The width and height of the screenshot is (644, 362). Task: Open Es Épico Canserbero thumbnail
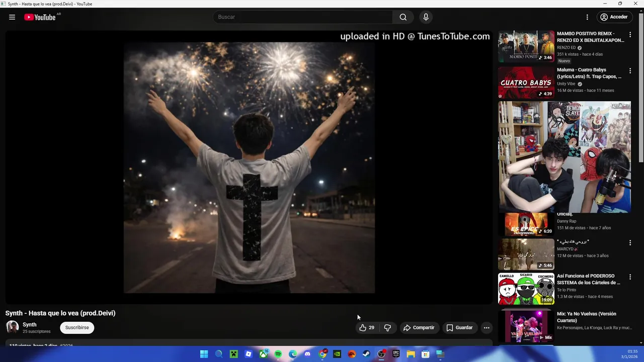(x=526, y=224)
